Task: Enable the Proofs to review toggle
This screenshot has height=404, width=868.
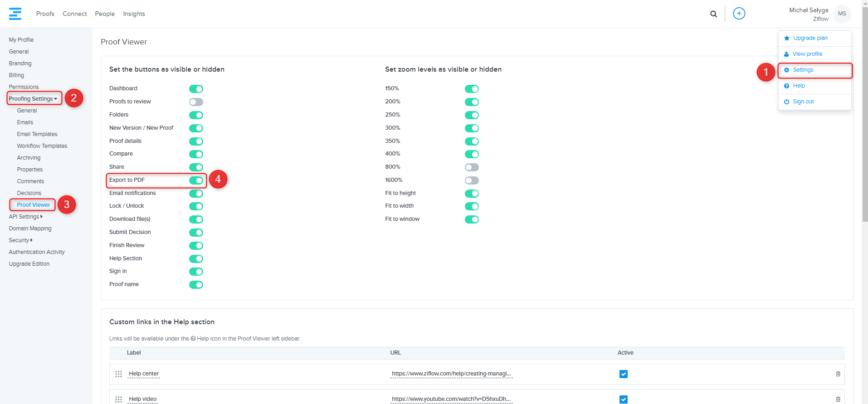Action: (x=196, y=102)
